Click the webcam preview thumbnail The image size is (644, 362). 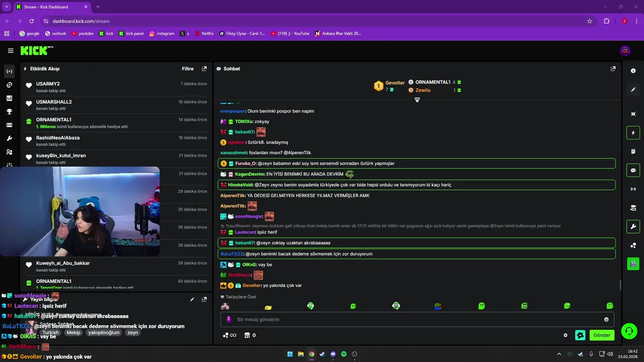(x=79, y=212)
